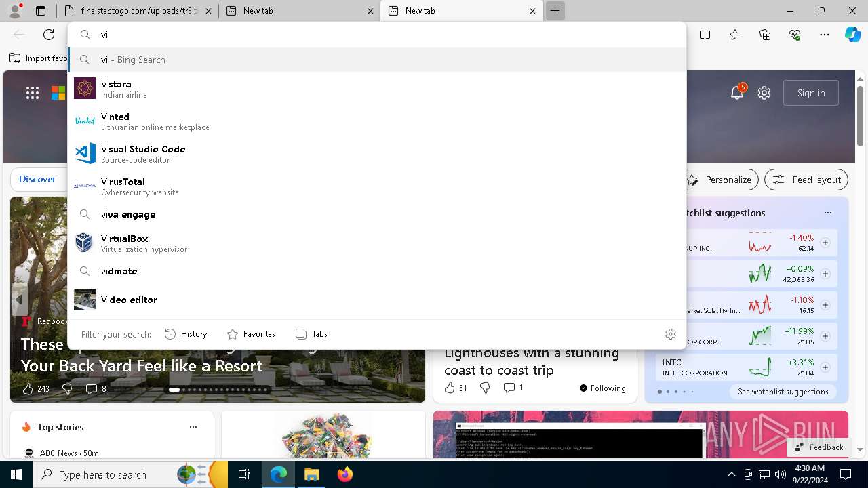Screen dimensions: 868x488
Task: Open Edge Settings and more menu
Action: coord(825,35)
